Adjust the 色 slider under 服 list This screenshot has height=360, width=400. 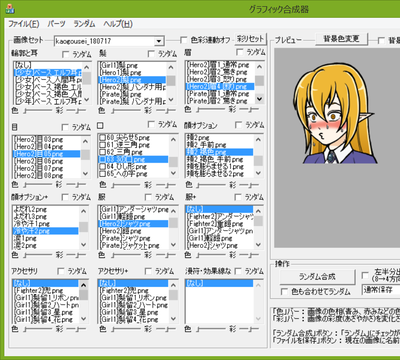126,256
